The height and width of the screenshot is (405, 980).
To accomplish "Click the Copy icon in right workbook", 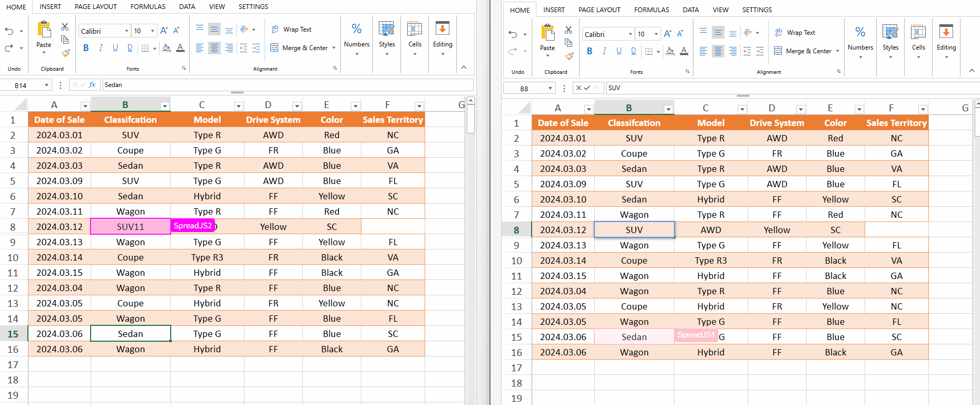I will [569, 43].
